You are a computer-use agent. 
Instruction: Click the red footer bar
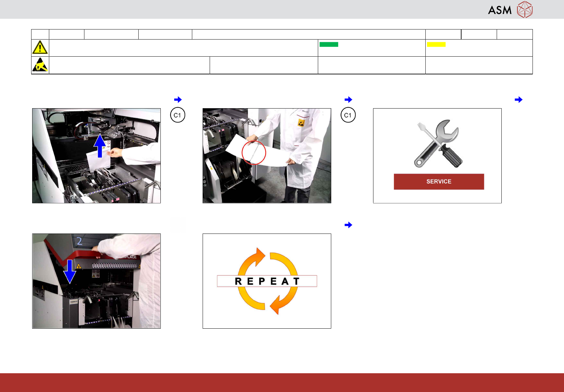282,383
